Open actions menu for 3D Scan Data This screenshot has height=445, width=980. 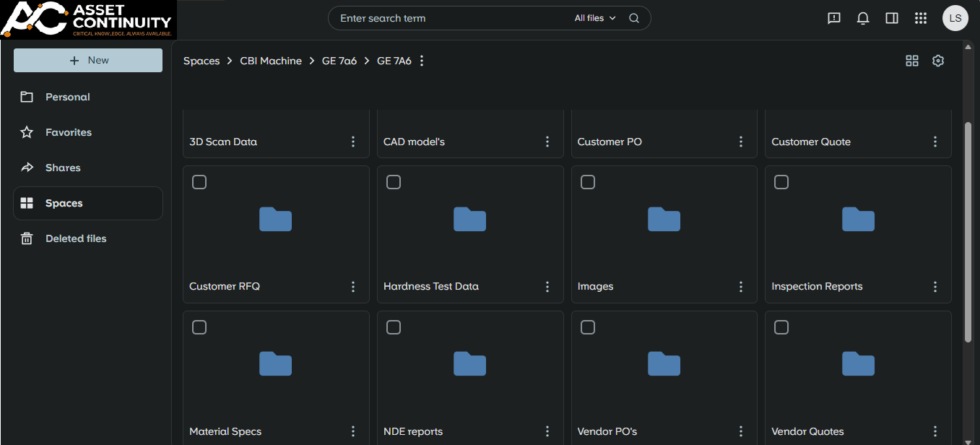[x=353, y=142]
